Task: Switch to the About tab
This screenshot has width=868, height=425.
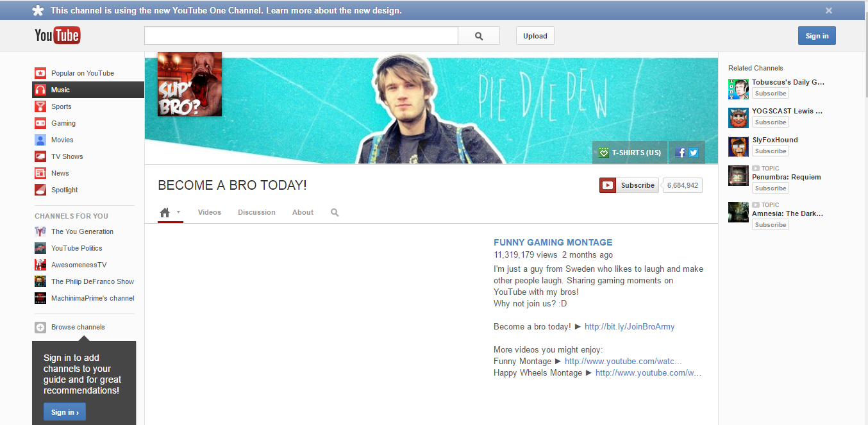Action: 303,212
